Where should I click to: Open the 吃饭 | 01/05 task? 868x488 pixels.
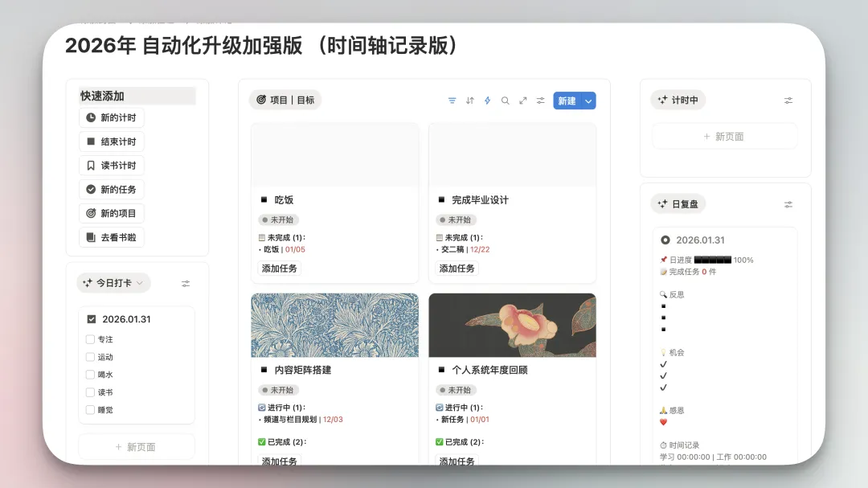click(284, 249)
